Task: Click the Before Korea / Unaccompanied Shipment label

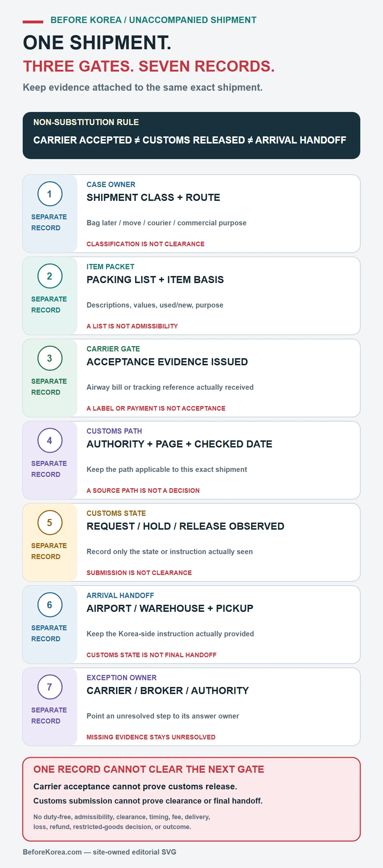Action: (153, 20)
